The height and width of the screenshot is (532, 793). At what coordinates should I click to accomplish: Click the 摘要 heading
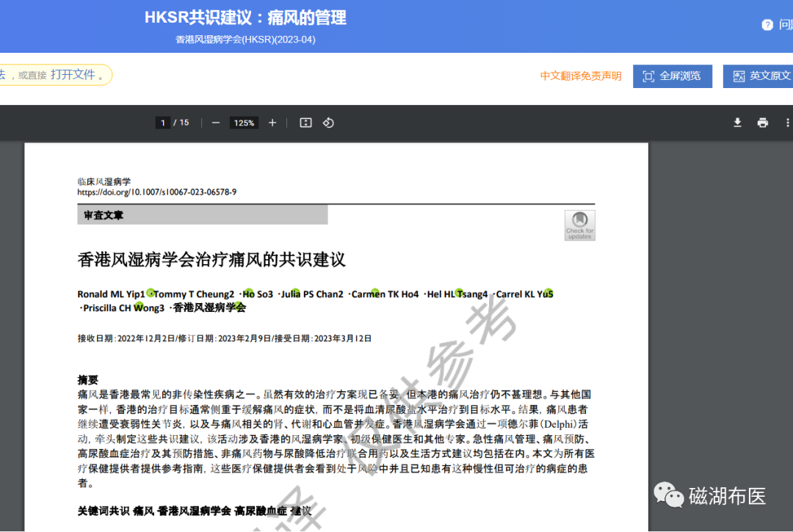point(88,380)
